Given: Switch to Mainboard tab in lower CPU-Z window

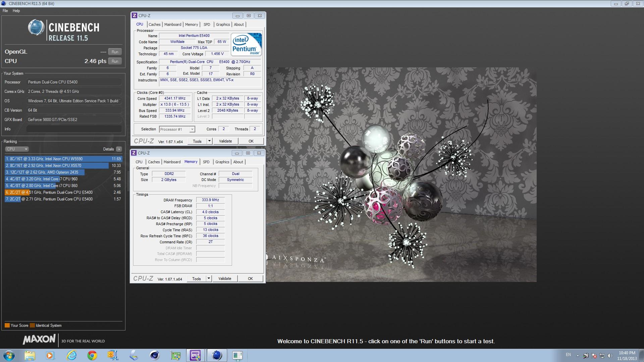Looking at the screenshot, I should click(172, 162).
